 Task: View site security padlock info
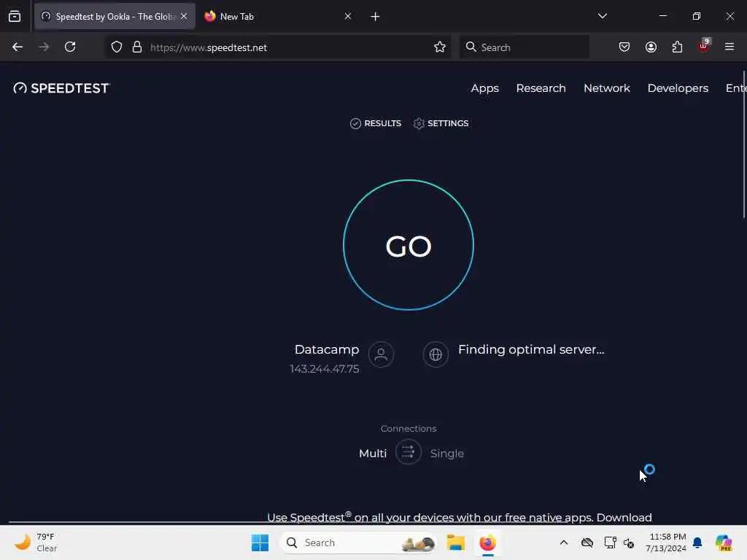click(137, 47)
